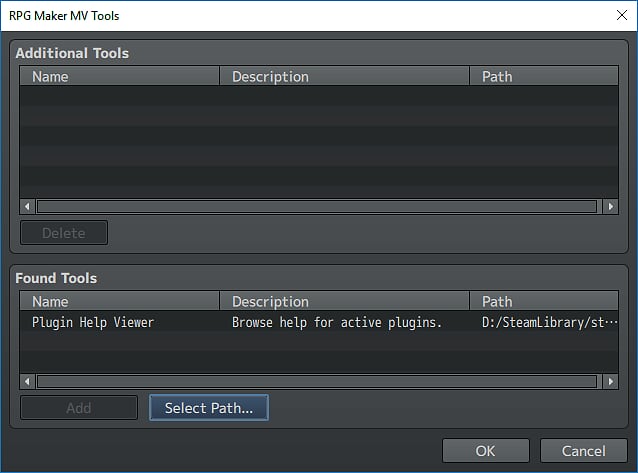This screenshot has height=473, width=638.
Task: Click the 'Browse help for active plugins.' description
Action: [x=337, y=322]
